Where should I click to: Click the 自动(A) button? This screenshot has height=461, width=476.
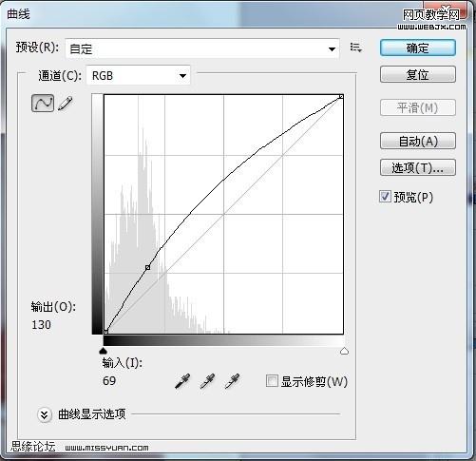coord(418,141)
